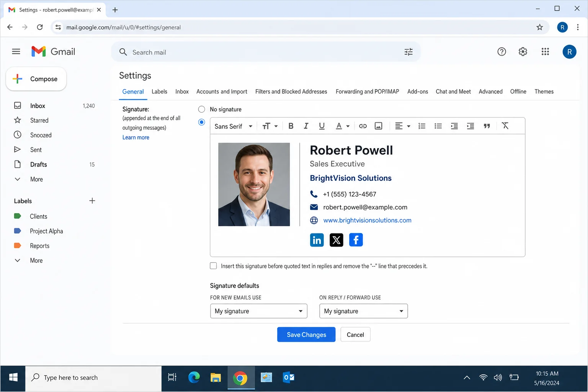This screenshot has width=588, height=392.
Task: Open the Chat and Meet tab
Action: click(453, 91)
